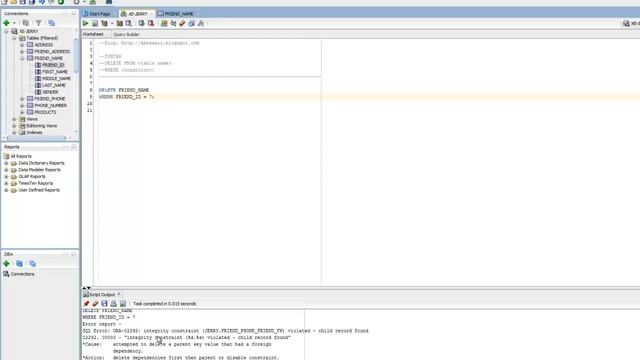This screenshot has height=360, width=640.
Task: Run the statement with the green play icon
Action: point(85,24)
